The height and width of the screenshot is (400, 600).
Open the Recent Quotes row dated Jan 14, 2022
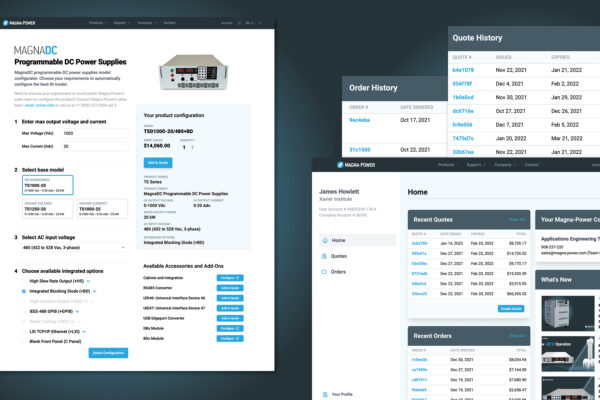point(469,243)
